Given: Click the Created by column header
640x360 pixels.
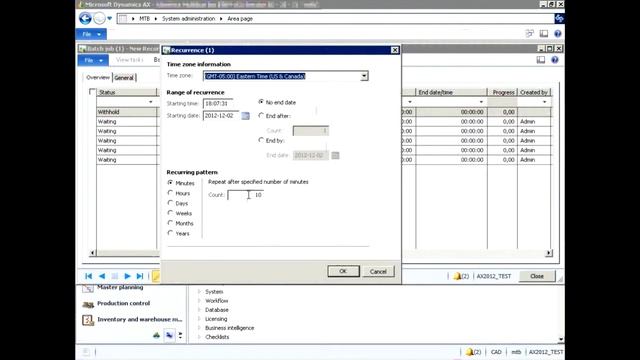Looking at the screenshot, I should point(534,93).
